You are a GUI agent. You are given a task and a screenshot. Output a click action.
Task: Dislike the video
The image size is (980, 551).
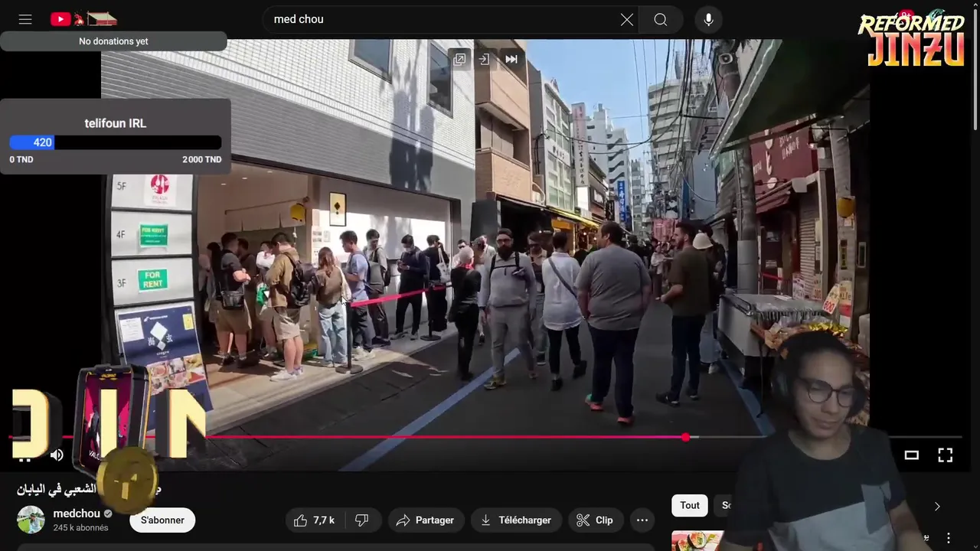point(362,520)
